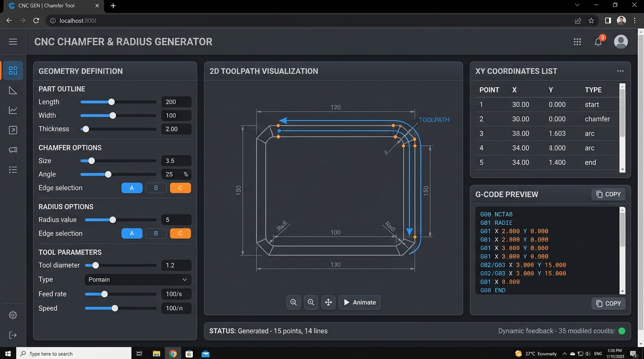This screenshot has height=359, width=644.
Task: Select radius edge A
Action: pos(132,233)
